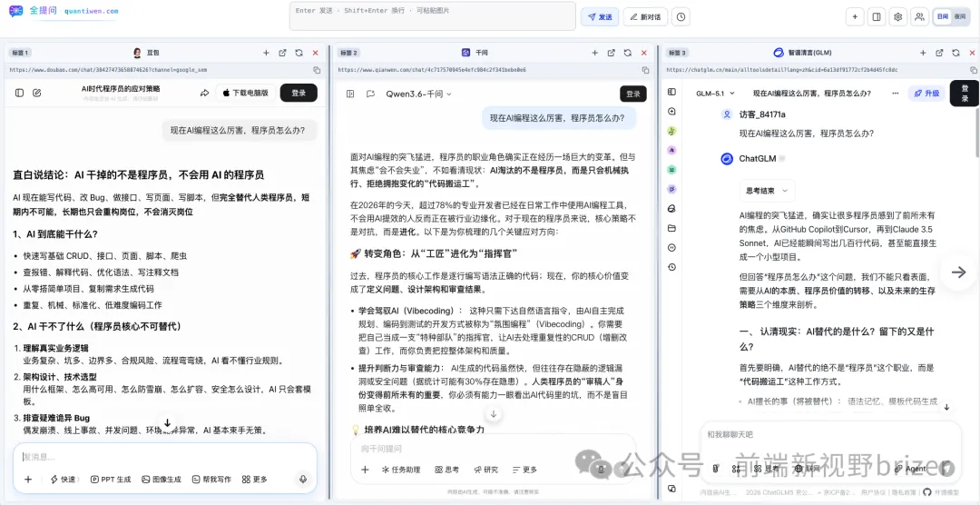980x505 pixels.
Task: Open the Qwen3.6-千问 model dropdown
Action: point(418,94)
